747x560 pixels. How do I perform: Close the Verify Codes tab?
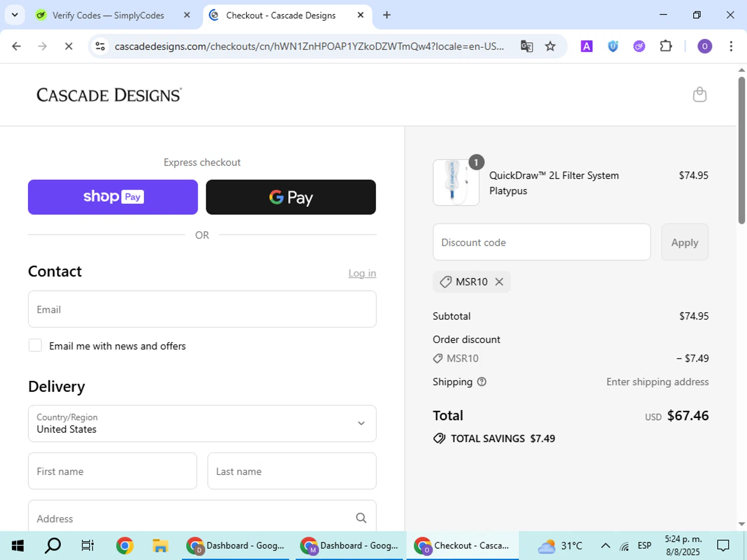click(x=187, y=15)
